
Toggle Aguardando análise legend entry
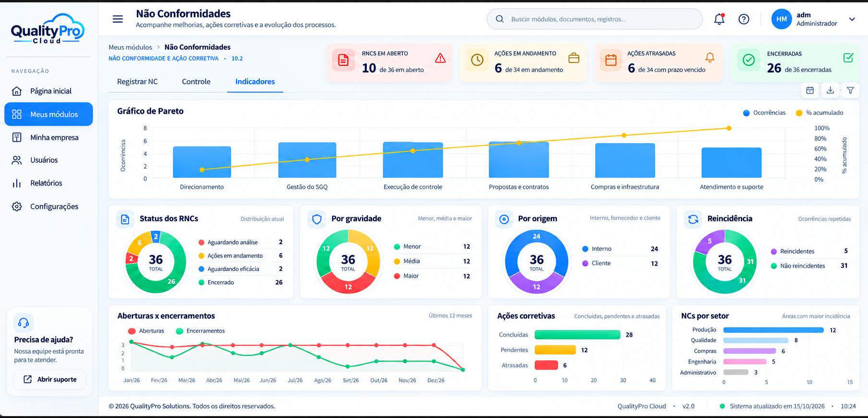click(241, 242)
